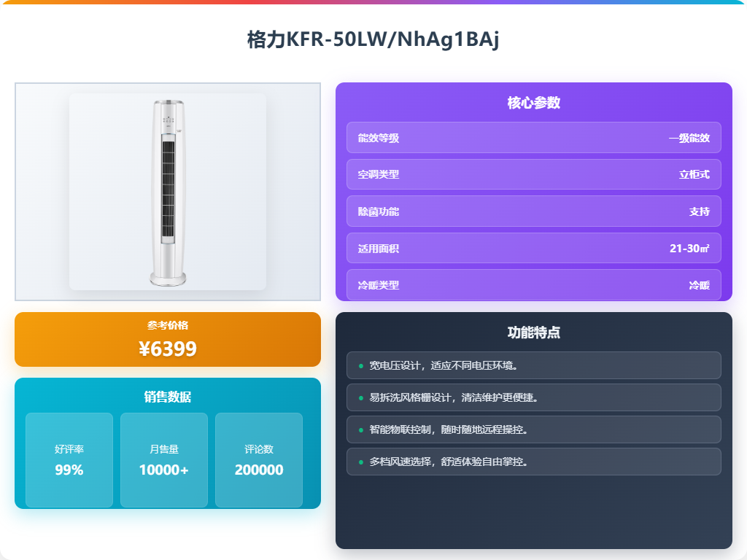Viewport: 747px width, 560px height.
Task: Select the 空调类型 立柜式 row
Action: (x=533, y=174)
